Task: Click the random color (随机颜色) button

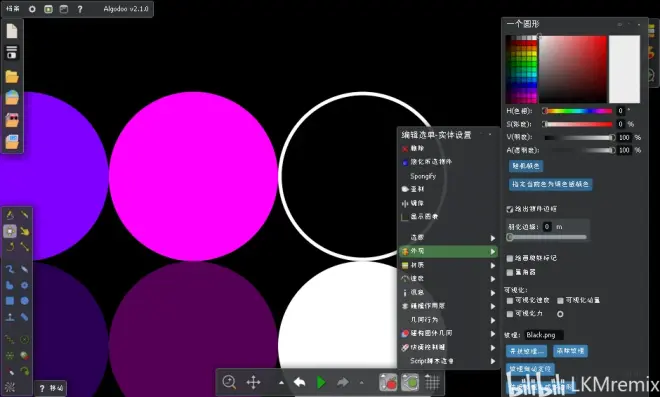Action: tap(526, 166)
